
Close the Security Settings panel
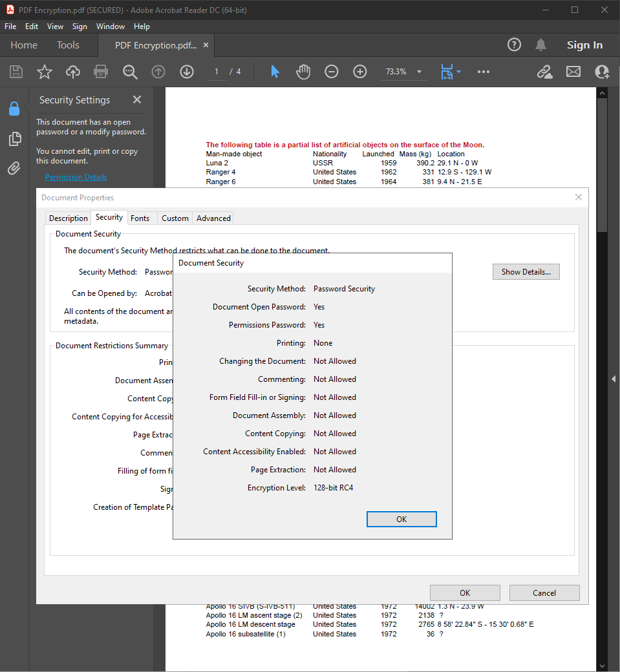(137, 100)
